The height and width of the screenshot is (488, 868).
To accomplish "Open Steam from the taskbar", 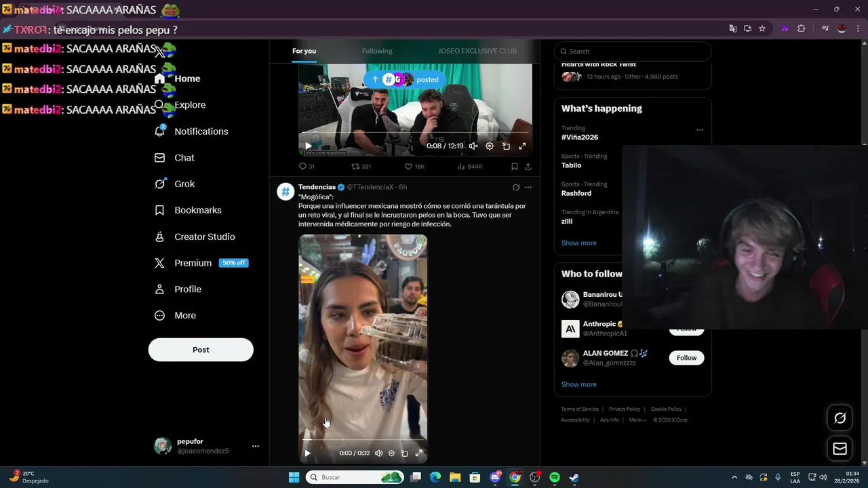I will 574,477.
